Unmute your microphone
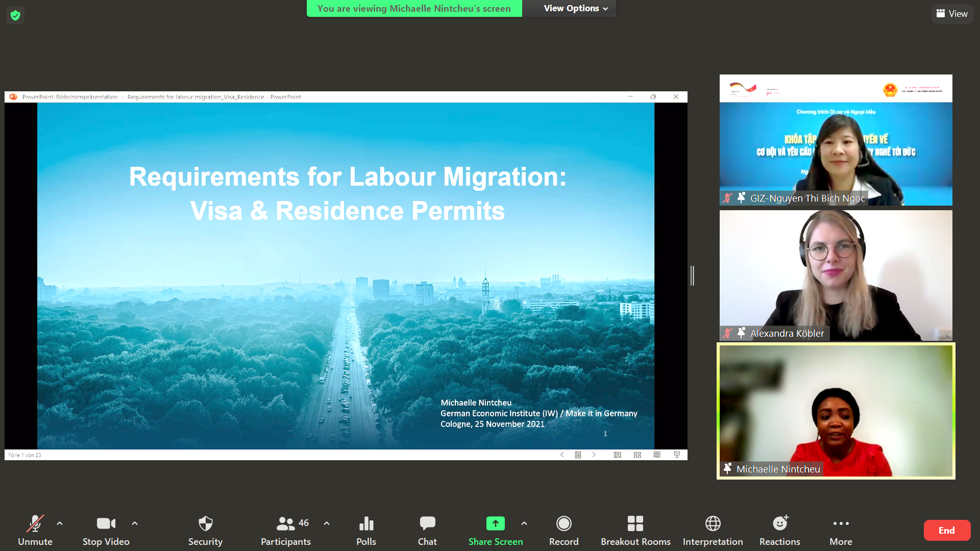This screenshot has width=980, height=551. pyautogui.click(x=35, y=530)
